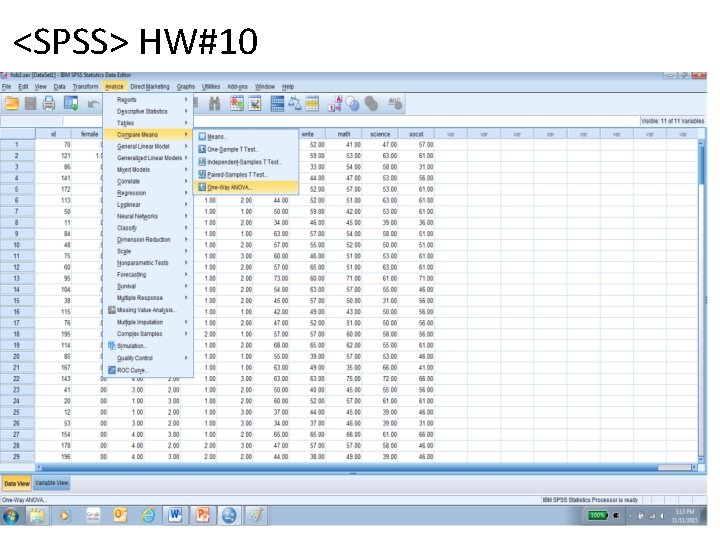
Task: Click the cell value editor field above the grid
Action: [x=349, y=122]
